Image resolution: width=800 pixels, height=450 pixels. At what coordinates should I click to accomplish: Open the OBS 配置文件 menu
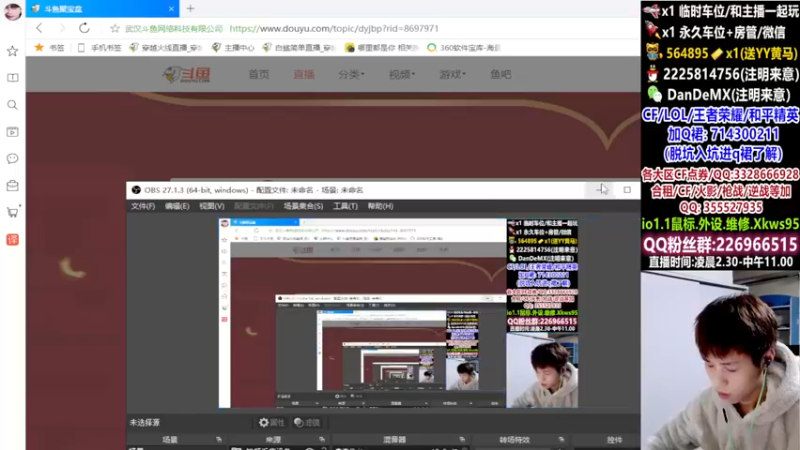pos(254,206)
